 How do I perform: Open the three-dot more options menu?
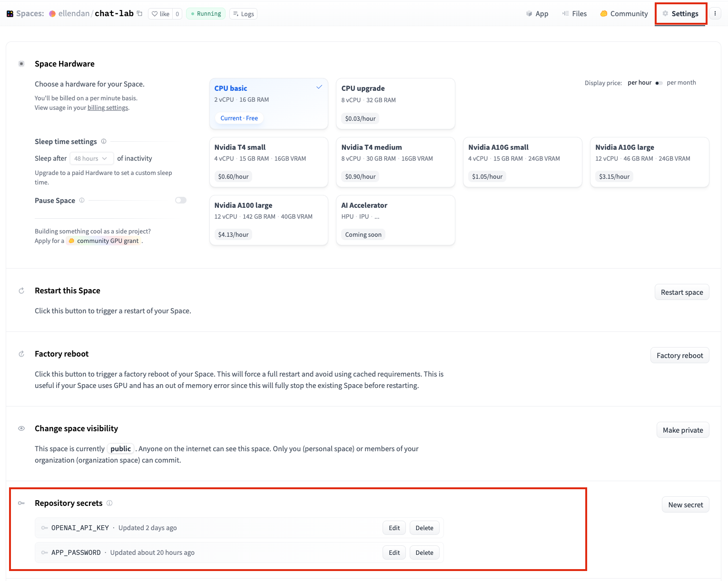click(715, 14)
